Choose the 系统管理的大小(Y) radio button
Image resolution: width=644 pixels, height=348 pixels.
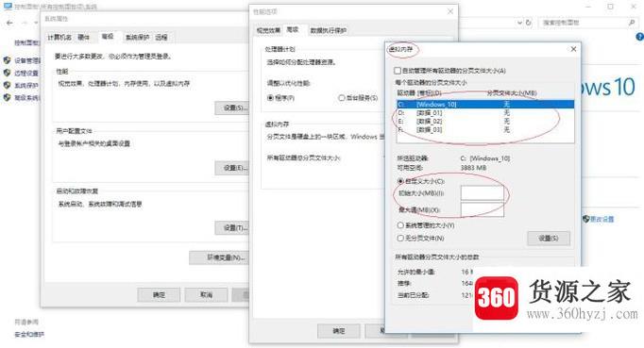400,225
